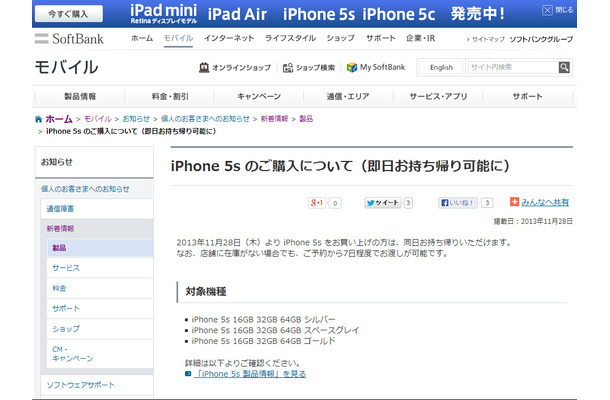Open the ソフトバンクグループ link
Image resolution: width=610 pixels, height=400 pixels.
[541, 39]
